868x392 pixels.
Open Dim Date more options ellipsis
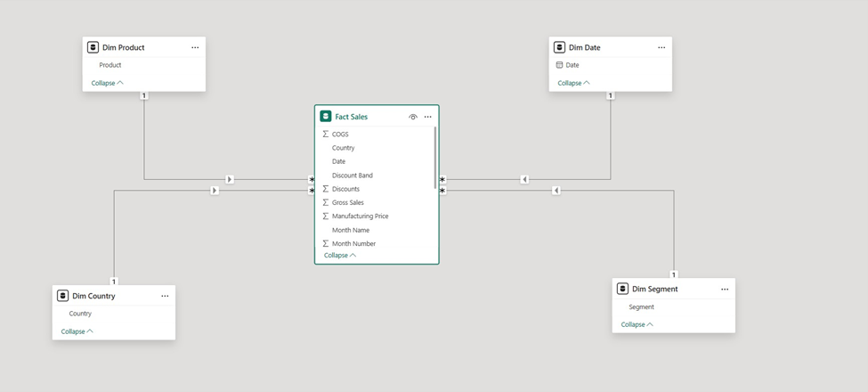[x=661, y=47]
